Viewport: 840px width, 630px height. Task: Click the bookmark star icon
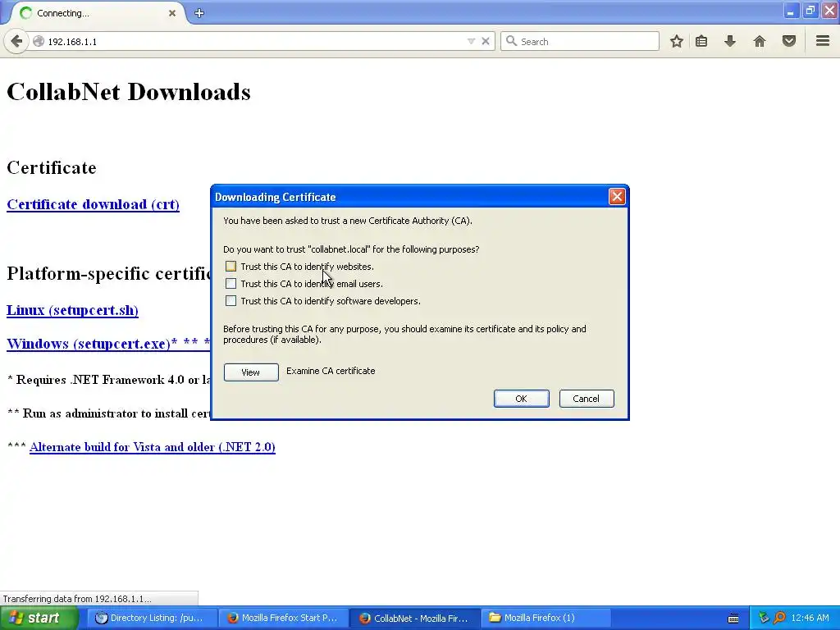[x=677, y=41]
